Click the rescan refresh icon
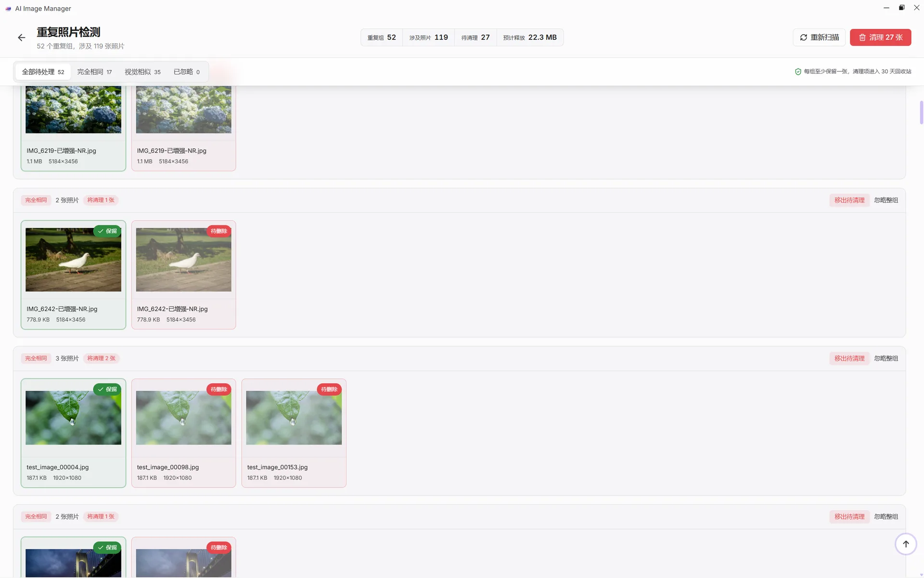This screenshot has width=924, height=578. click(x=803, y=38)
